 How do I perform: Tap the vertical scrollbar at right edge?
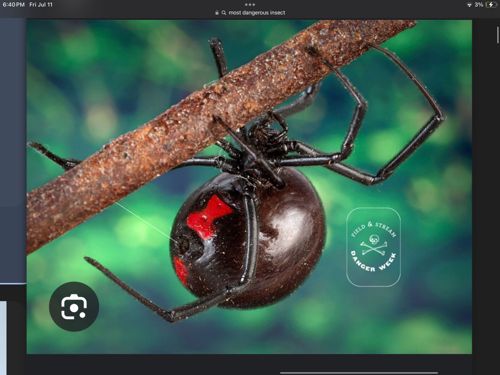point(497,34)
